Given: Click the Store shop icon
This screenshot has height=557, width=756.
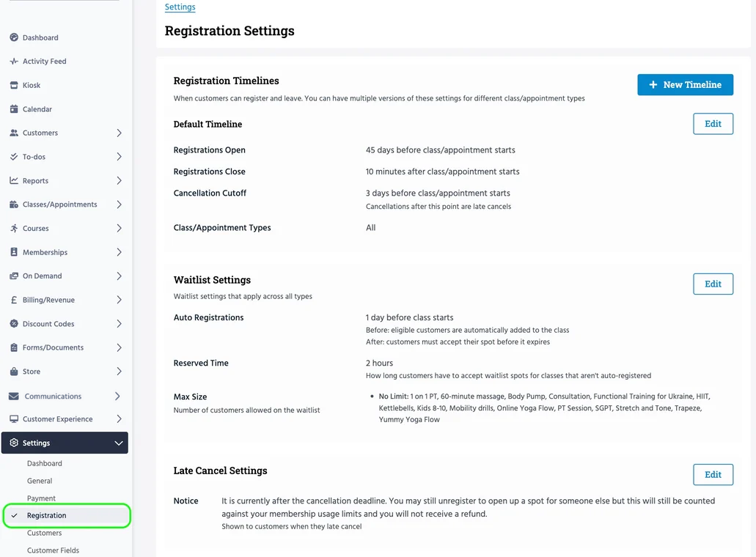Looking at the screenshot, I should pos(14,372).
